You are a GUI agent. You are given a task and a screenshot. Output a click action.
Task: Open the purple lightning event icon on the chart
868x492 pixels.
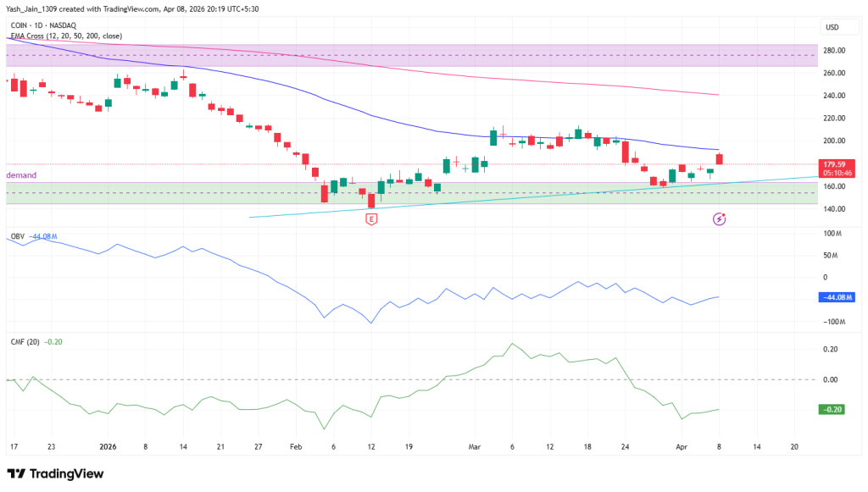718,218
